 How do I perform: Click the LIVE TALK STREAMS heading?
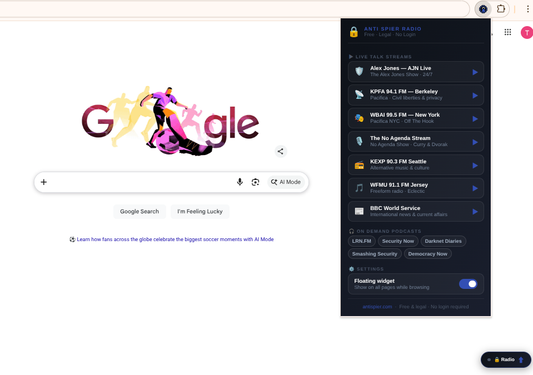383,57
